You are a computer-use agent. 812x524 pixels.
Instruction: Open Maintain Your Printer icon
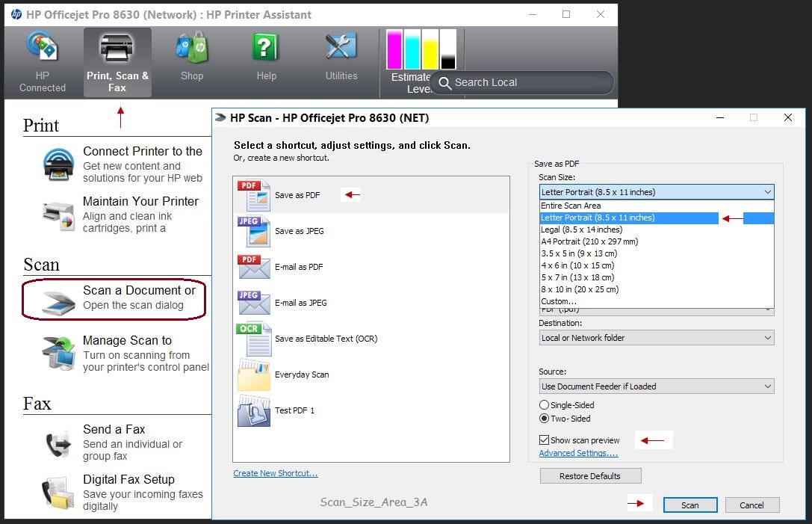coord(58,215)
